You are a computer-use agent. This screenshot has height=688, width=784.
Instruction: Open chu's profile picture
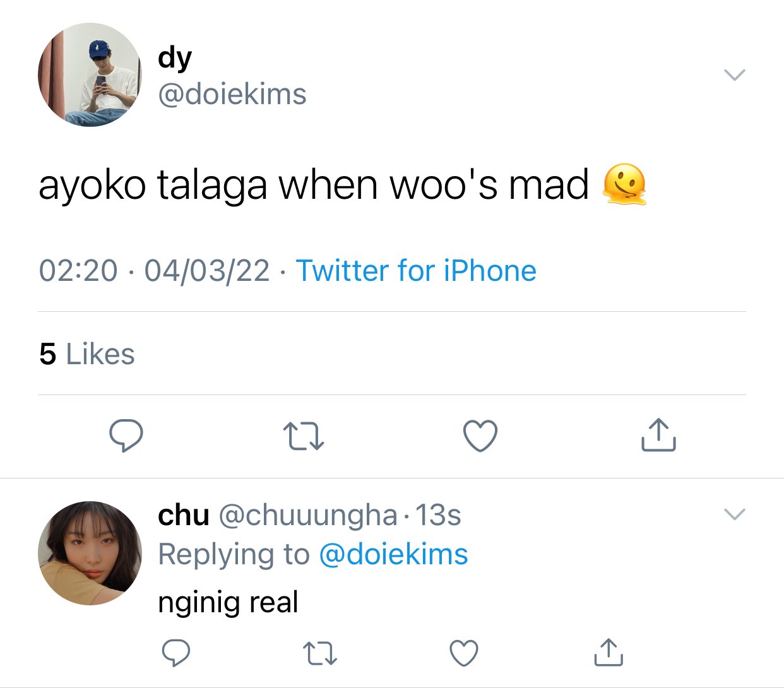(90, 554)
